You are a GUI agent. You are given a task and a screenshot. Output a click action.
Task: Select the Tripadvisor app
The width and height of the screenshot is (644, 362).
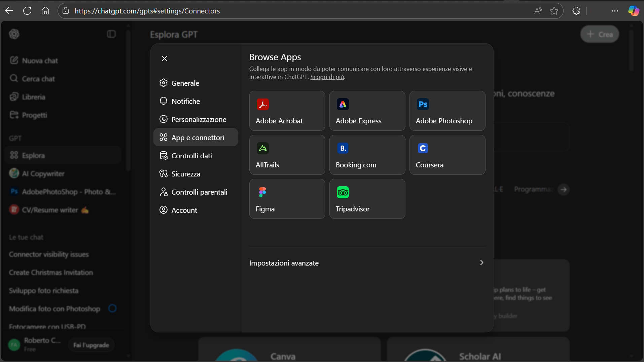(x=367, y=199)
